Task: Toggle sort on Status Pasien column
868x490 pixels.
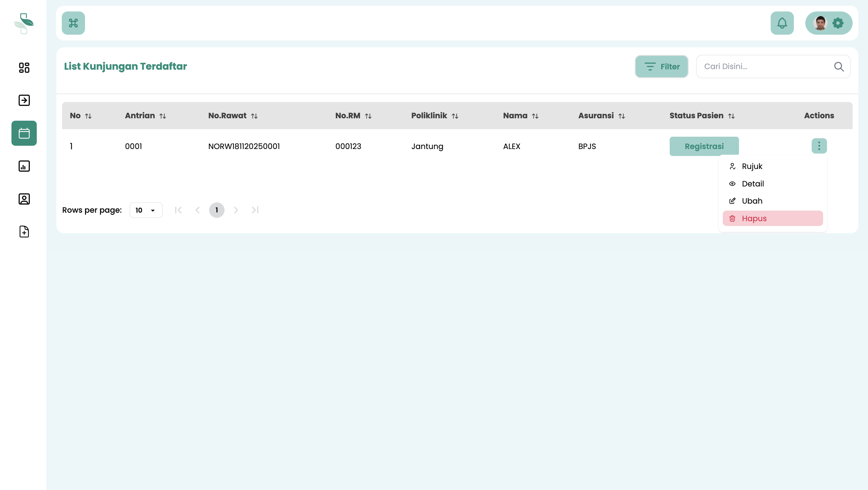Action: coord(731,116)
